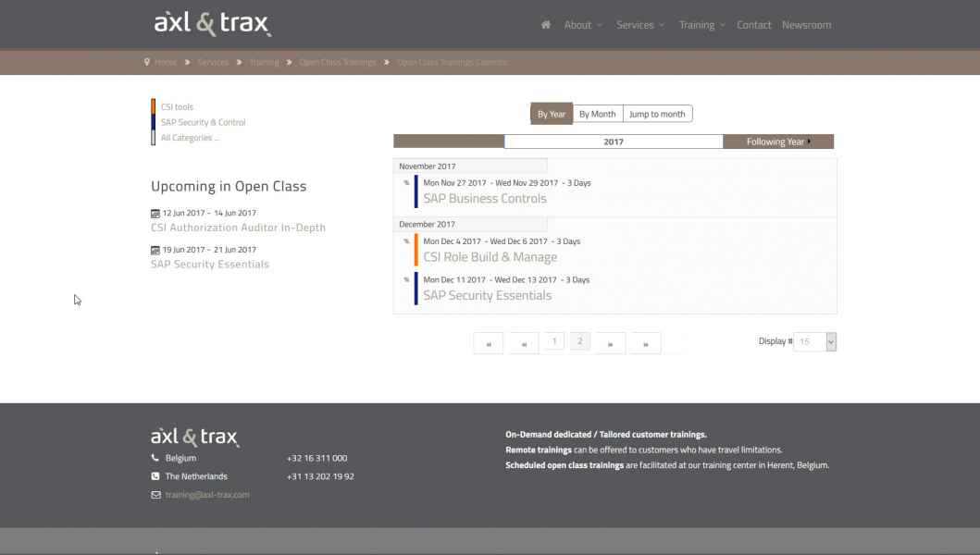Select the Jump to month tab
The image size is (980, 555).
click(x=658, y=114)
